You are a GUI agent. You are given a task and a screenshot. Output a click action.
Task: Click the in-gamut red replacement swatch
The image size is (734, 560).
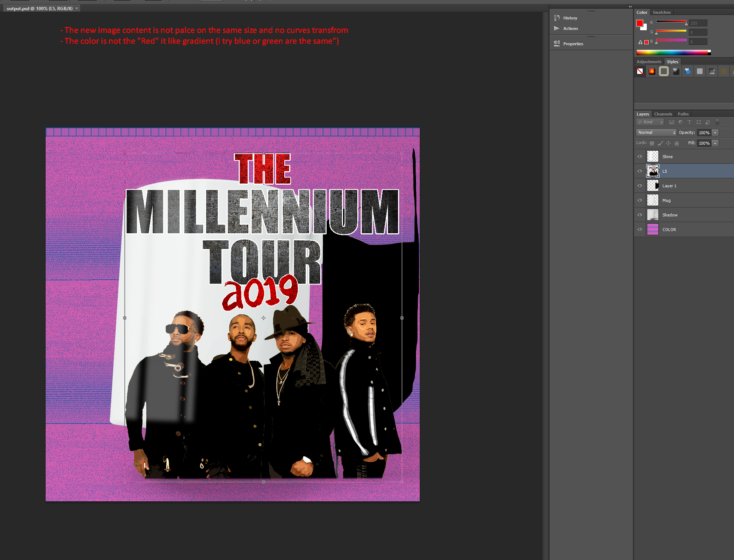click(x=646, y=42)
